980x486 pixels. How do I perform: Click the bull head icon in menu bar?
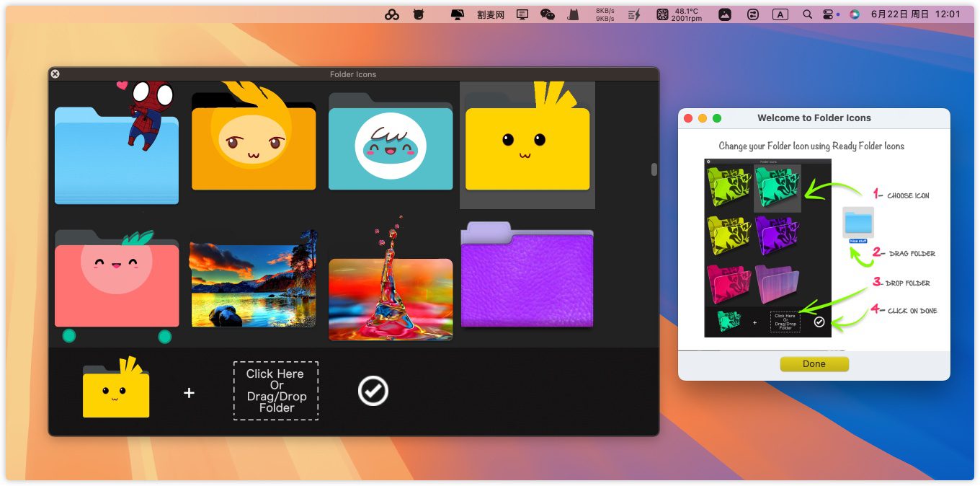pyautogui.click(x=418, y=14)
